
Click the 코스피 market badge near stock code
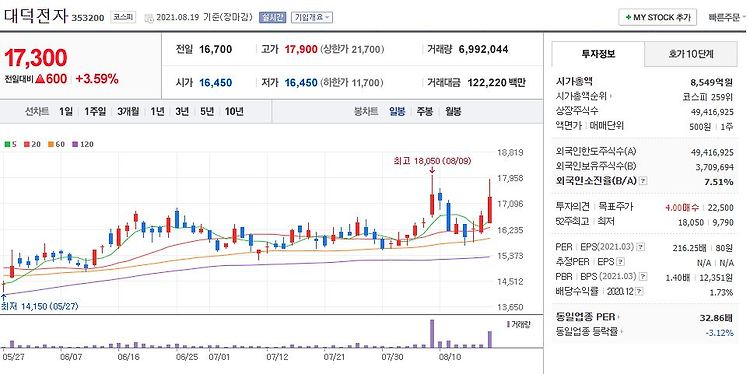123,18
